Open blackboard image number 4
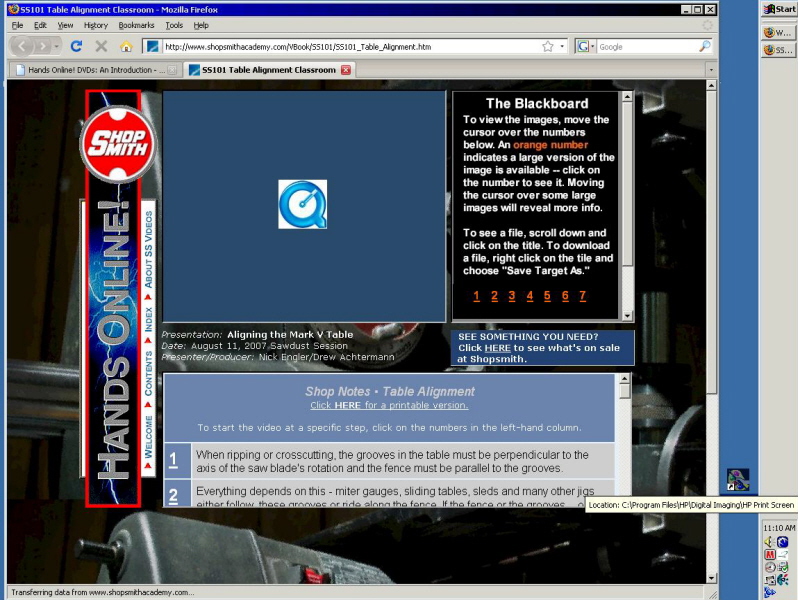 click(x=530, y=296)
